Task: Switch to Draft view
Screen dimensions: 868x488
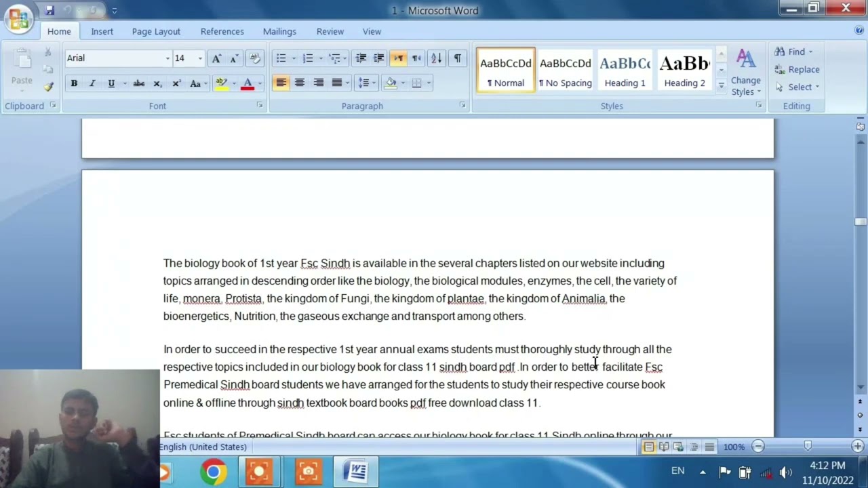Action: [709, 447]
